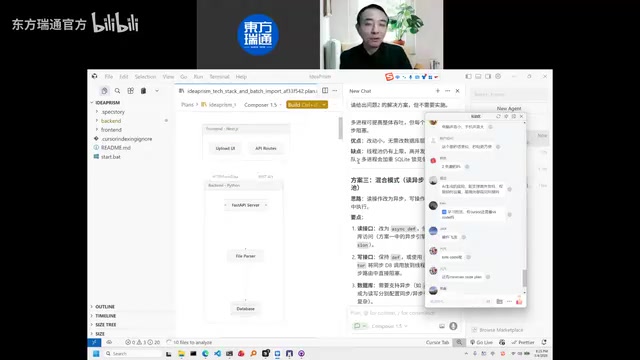Open Composer 1.5 dropdown below chat input
640x360 pixels.
point(390,326)
